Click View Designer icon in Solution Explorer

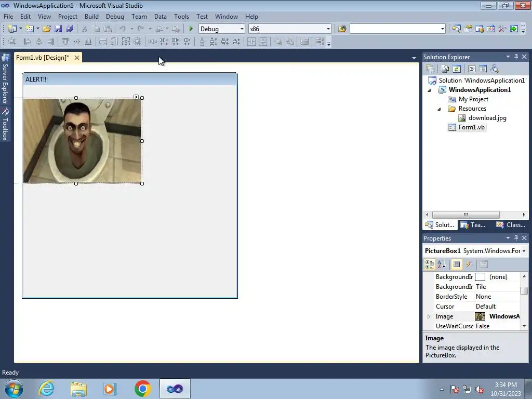483,69
